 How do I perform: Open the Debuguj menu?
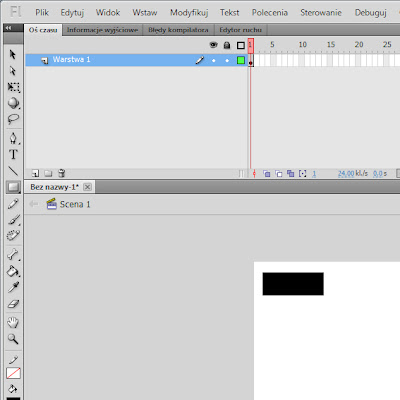tap(370, 13)
